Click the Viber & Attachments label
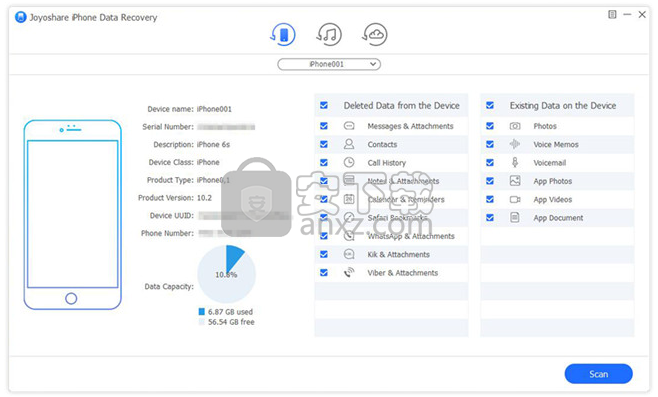Viewport: 658px width, 397px height. (402, 273)
